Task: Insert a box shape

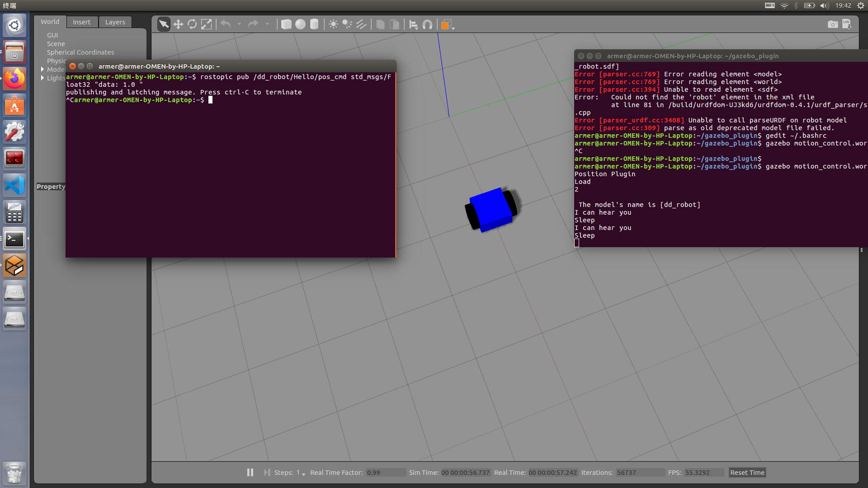Action: [286, 24]
